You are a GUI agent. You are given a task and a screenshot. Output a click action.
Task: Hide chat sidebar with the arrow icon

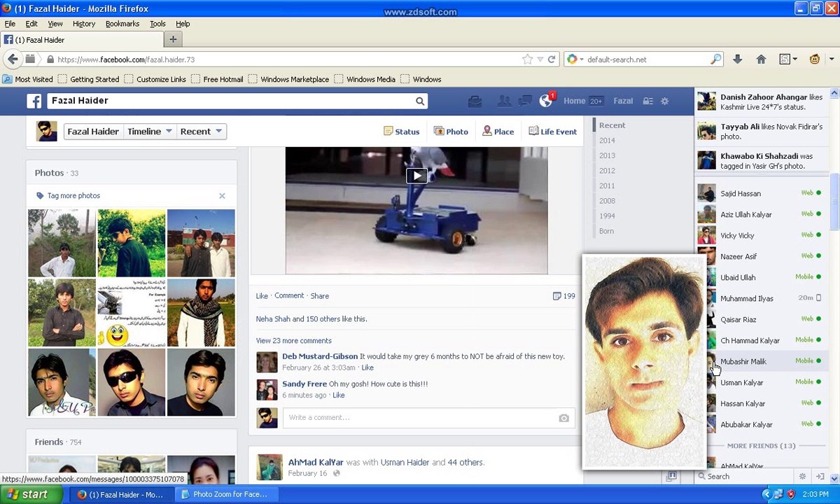pyautogui.click(x=820, y=477)
